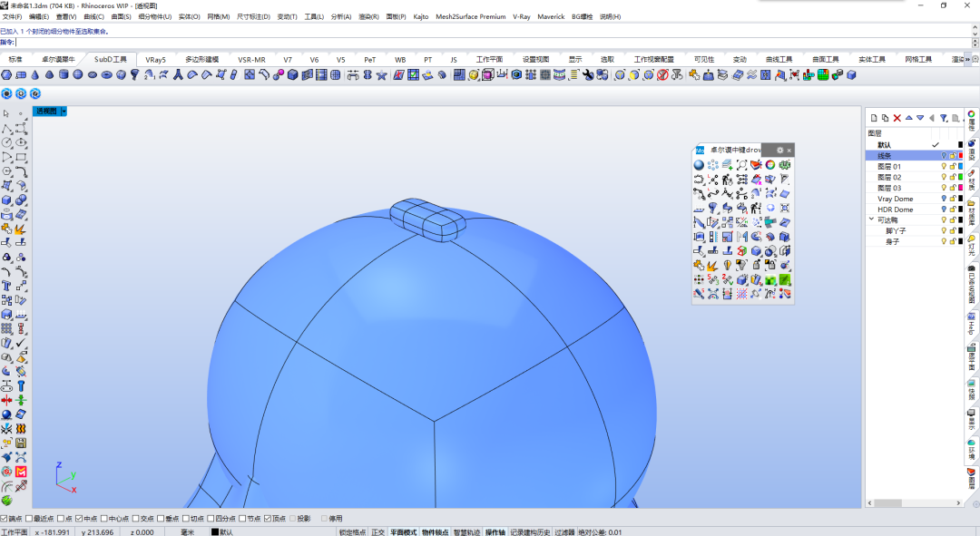
Task: Create SubD sphere primitive
Action: [x=77, y=75]
